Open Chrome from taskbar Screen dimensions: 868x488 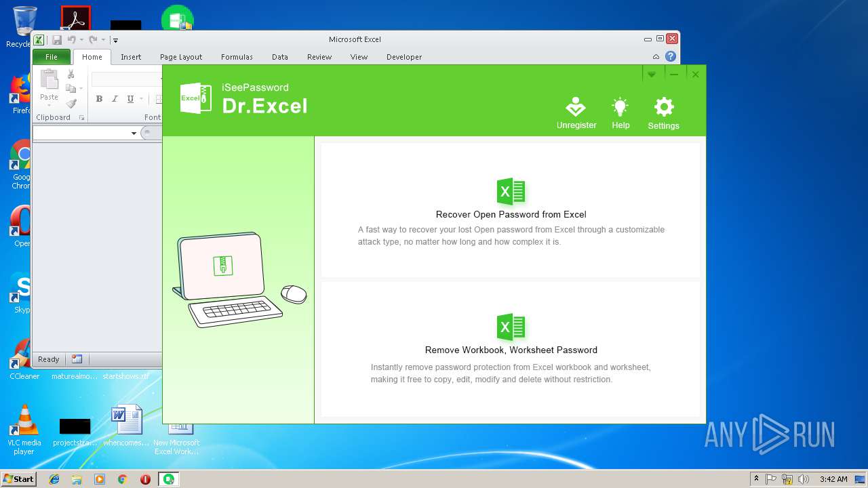tap(122, 479)
